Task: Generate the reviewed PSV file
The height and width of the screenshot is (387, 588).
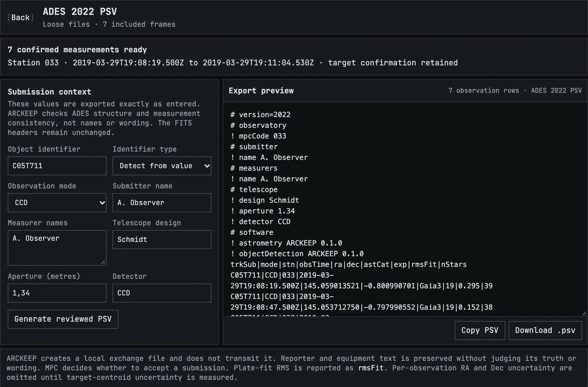Action: tap(63, 319)
